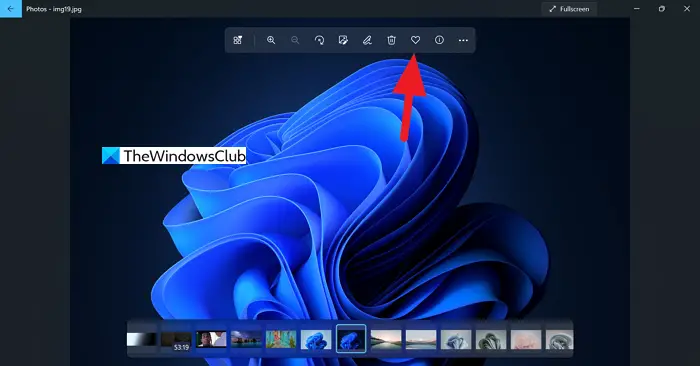Select the video thumbnail labeled 53:19
Screen dimensions: 700x366
tap(176, 340)
